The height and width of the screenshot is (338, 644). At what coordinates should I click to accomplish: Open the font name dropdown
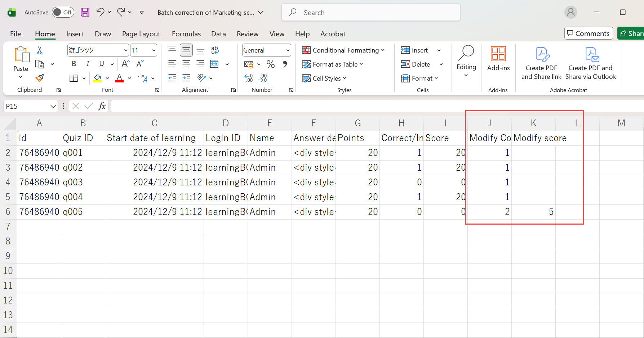(x=126, y=50)
